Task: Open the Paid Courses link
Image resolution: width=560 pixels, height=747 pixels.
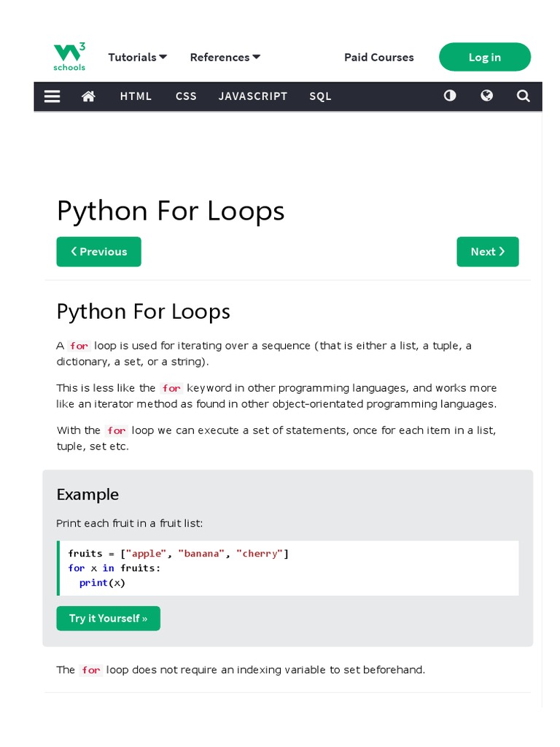Action: (378, 57)
